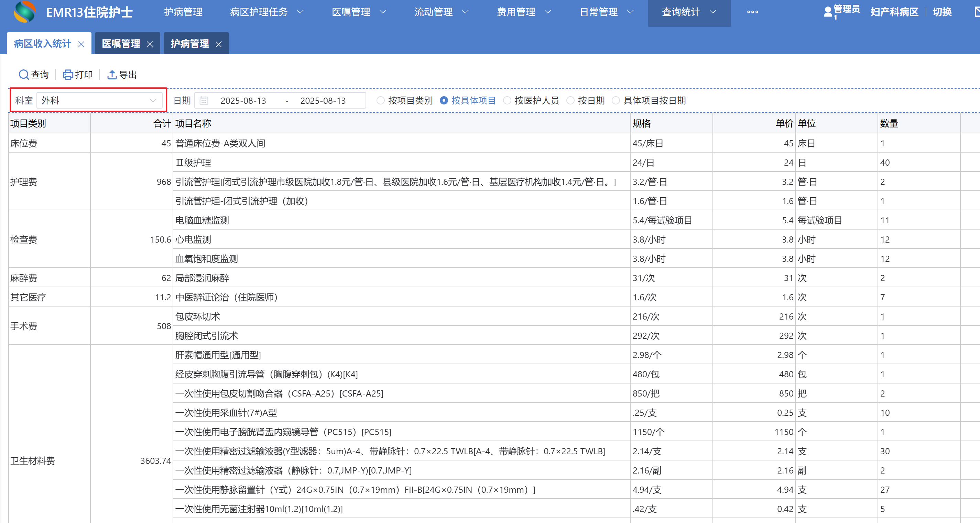This screenshot has height=523, width=980.
Task: Select the 按项目类别 radio option
Action: (380, 100)
